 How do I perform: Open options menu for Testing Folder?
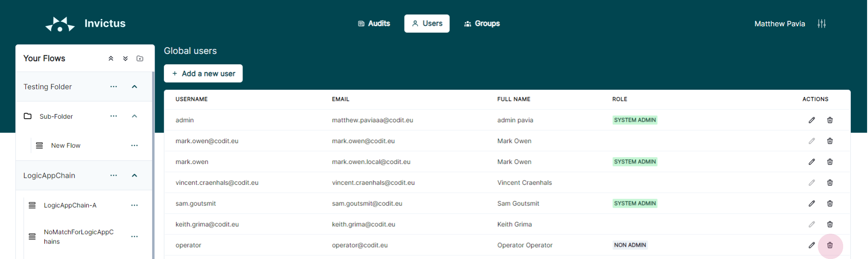click(114, 86)
